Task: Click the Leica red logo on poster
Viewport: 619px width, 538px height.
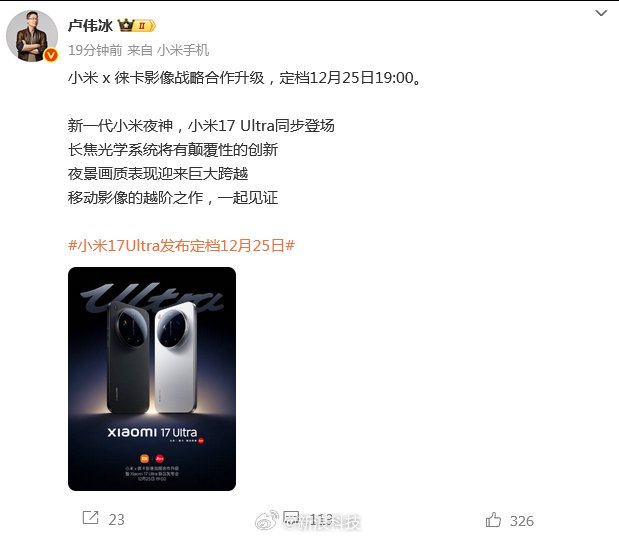Action: click(x=159, y=459)
